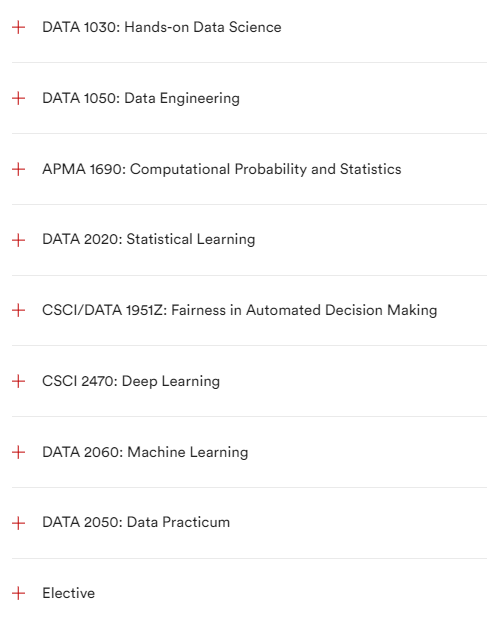Expand the Computational Probability and Statistics heading
This screenshot has width=487, height=622.
click(222, 169)
